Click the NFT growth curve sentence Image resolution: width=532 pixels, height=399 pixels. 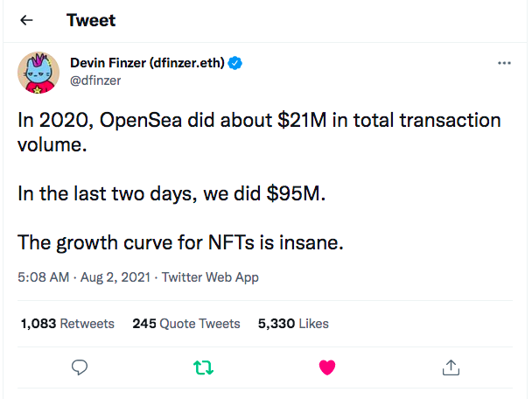pyautogui.click(x=180, y=243)
